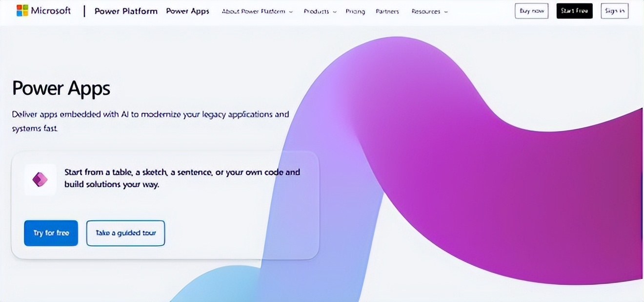The image size is (644, 302).
Task: Click the Microsoft logo
Action: tap(43, 11)
